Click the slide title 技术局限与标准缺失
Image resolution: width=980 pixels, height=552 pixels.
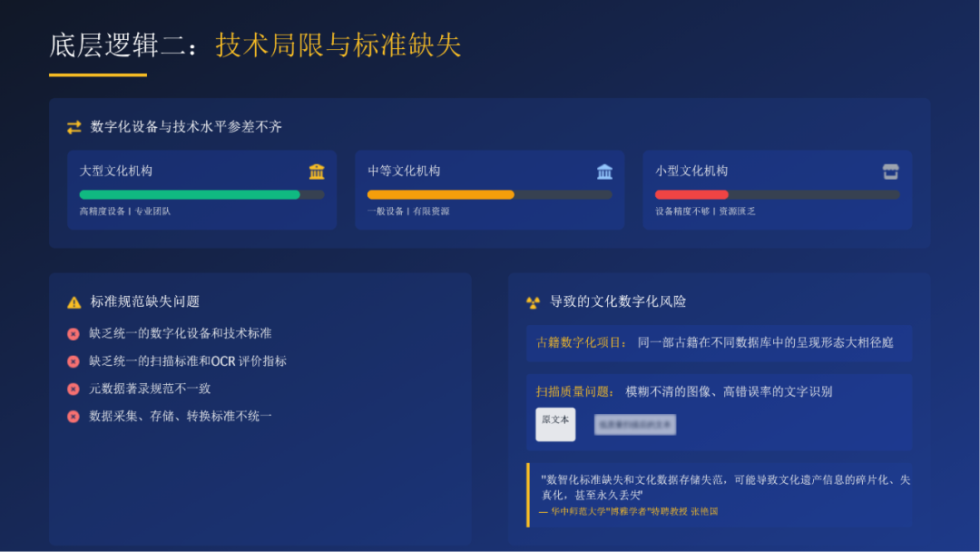coord(338,45)
